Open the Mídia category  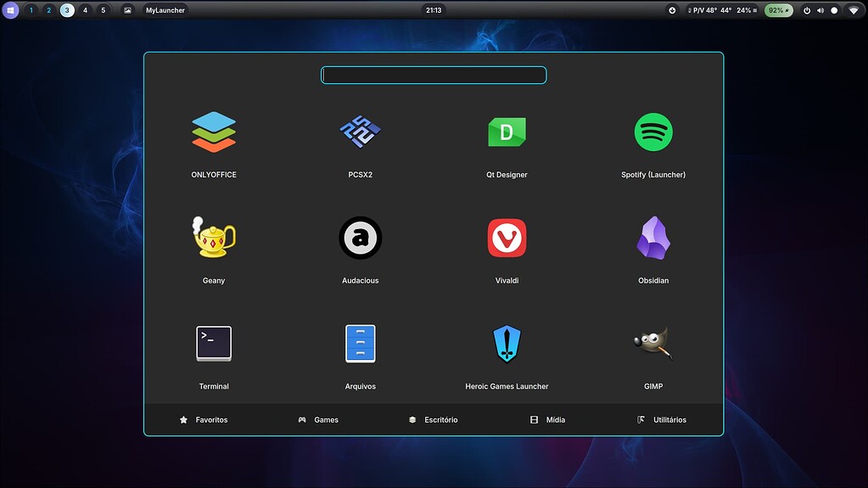(547, 420)
